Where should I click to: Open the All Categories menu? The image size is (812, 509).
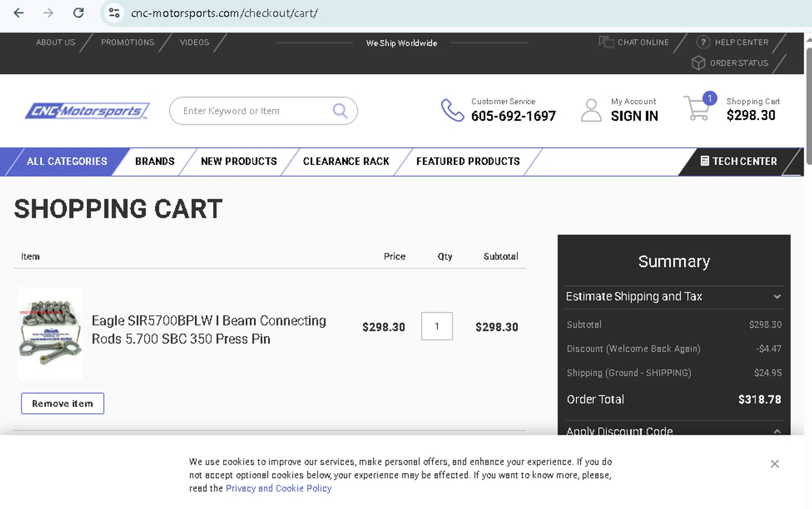[x=67, y=161]
